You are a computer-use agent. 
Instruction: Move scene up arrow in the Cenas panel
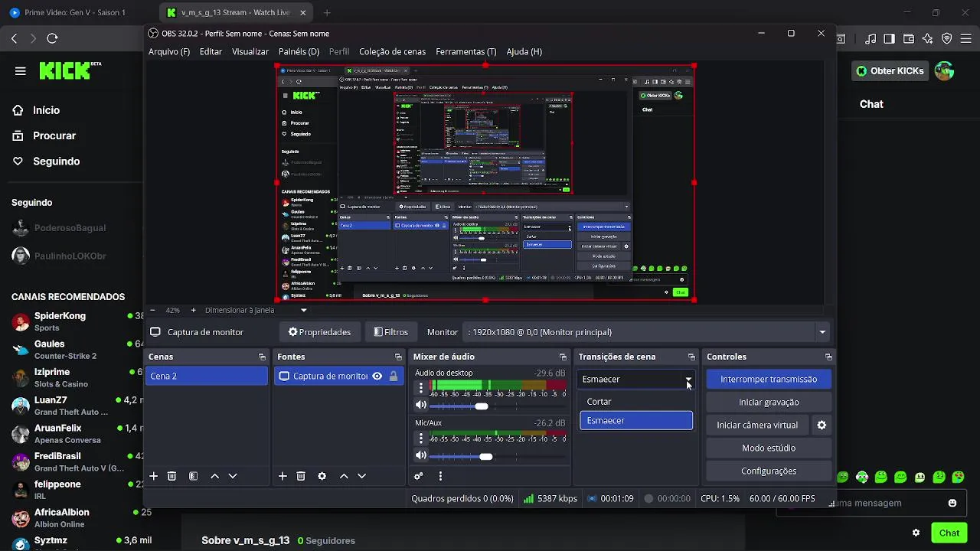click(x=214, y=476)
